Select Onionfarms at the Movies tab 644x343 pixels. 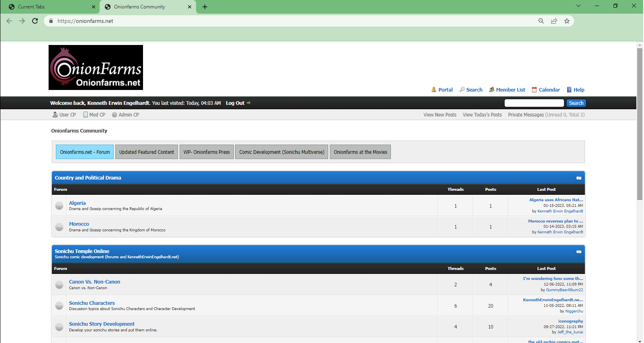pos(360,152)
